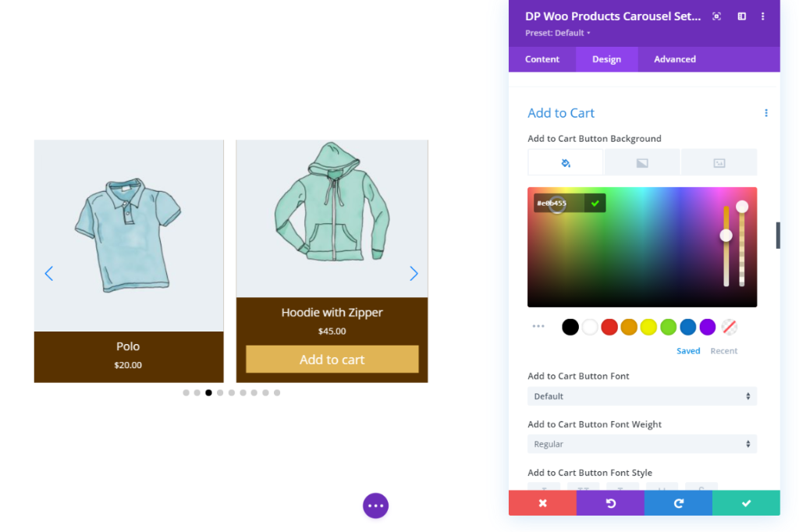Select the image background tab
This screenshot has height=532, width=799.
click(719, 162)
